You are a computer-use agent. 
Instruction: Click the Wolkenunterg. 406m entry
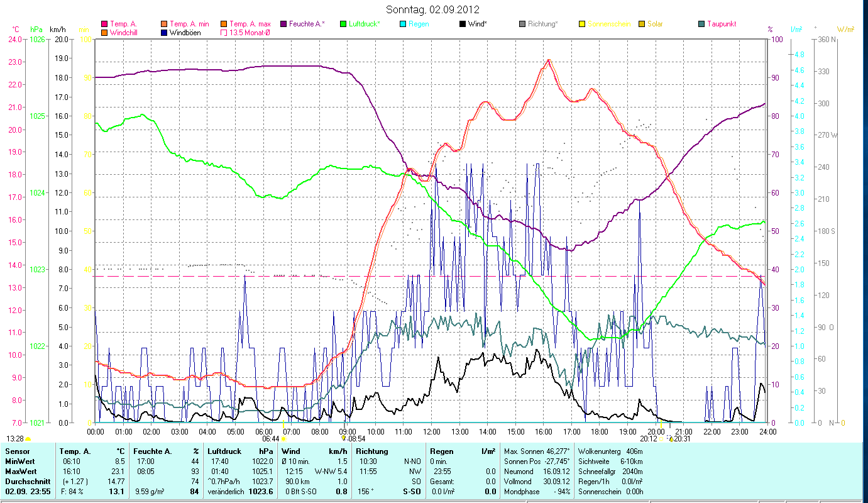(610, 451)
